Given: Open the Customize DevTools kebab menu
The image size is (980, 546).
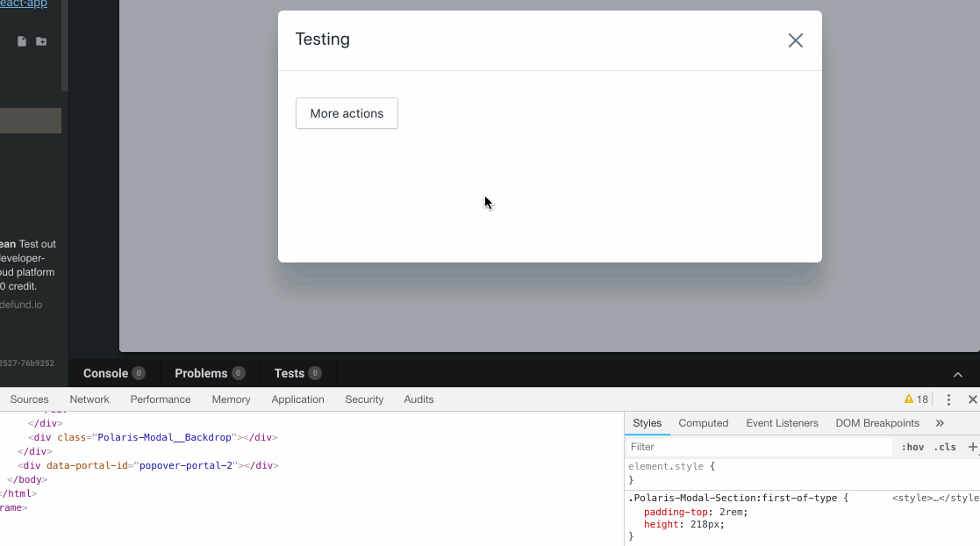Looking at the screenshot, I should (948, 399).
